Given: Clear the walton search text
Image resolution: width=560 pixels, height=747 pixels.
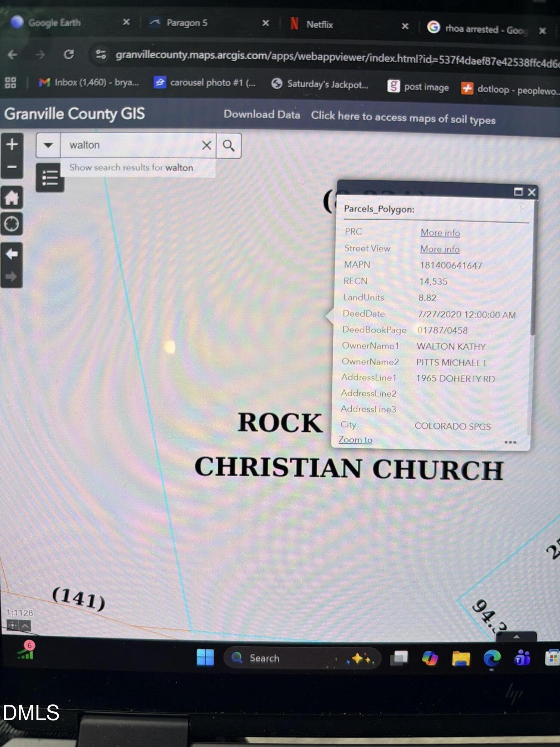Looking at the screenshot, I should pos(206,145).
